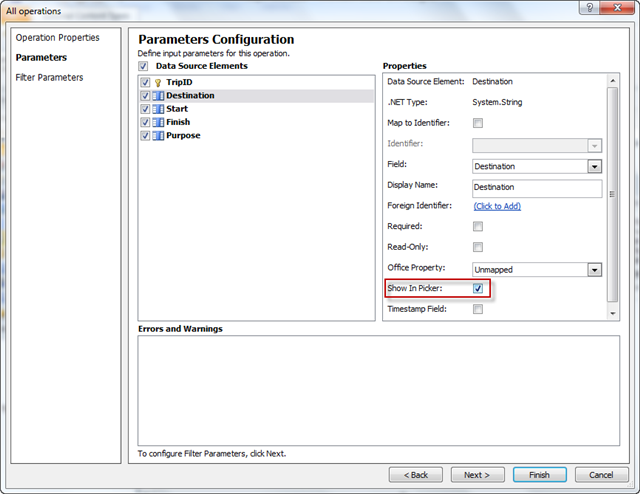Click the Cancel button
Screen dimensions: 640x494
(601, 475)
